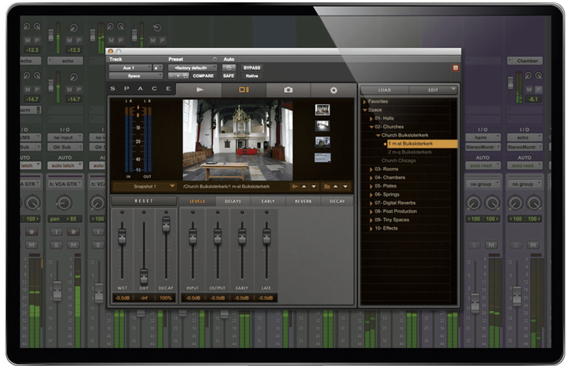Toggle the DRY fader enable dot
Image resolution: width=588 pixels, height=366 pixels.
(144, 212)
